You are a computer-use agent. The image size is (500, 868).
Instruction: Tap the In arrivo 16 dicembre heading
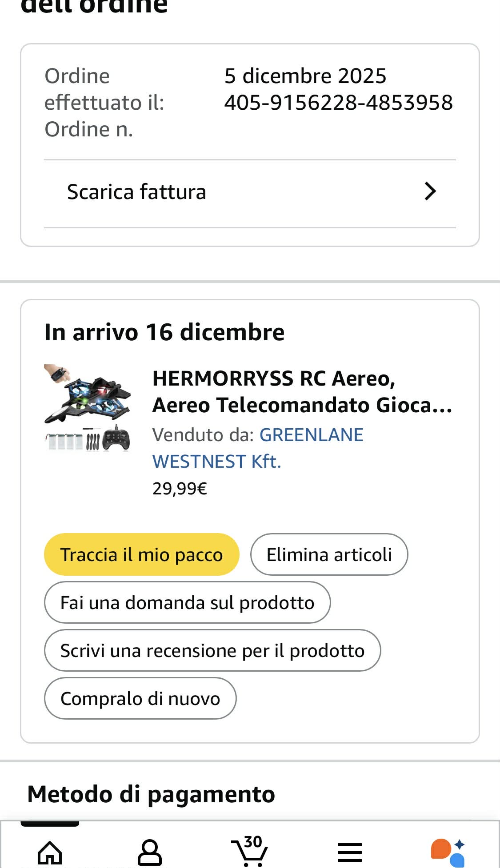click(164, 332)
